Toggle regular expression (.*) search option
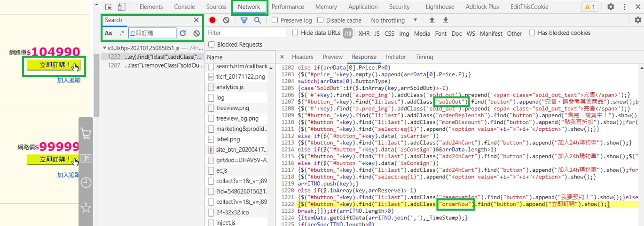 point(122,33)
